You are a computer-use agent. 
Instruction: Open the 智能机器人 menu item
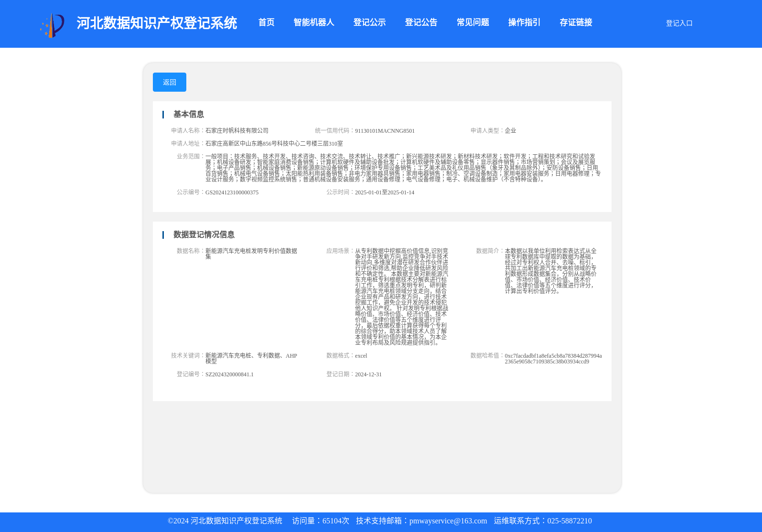(x=313, y=22)
